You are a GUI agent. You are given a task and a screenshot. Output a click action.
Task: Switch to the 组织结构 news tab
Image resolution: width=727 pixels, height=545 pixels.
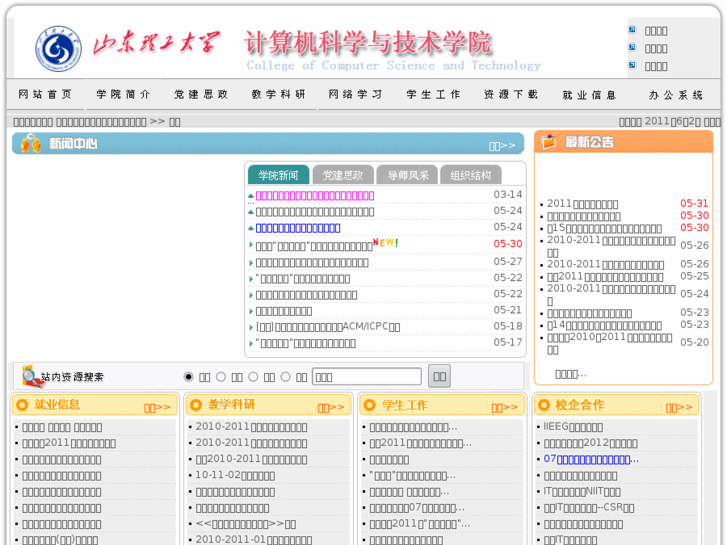coord(471,175)
